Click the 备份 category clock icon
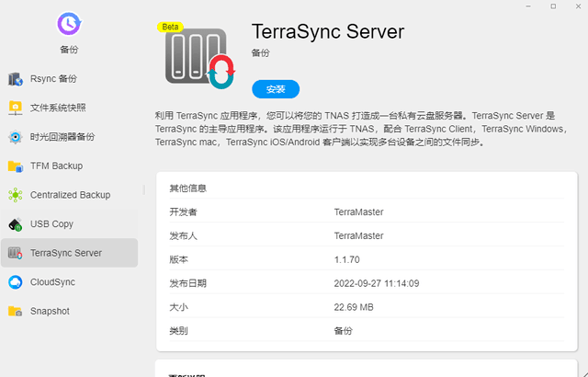 tap(69, 24)
